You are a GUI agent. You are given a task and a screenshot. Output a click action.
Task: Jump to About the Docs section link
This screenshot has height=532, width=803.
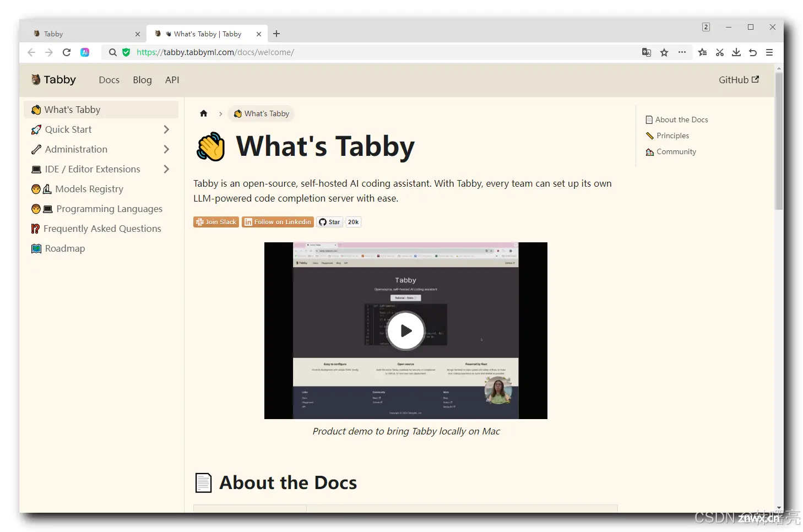point(677,120)
